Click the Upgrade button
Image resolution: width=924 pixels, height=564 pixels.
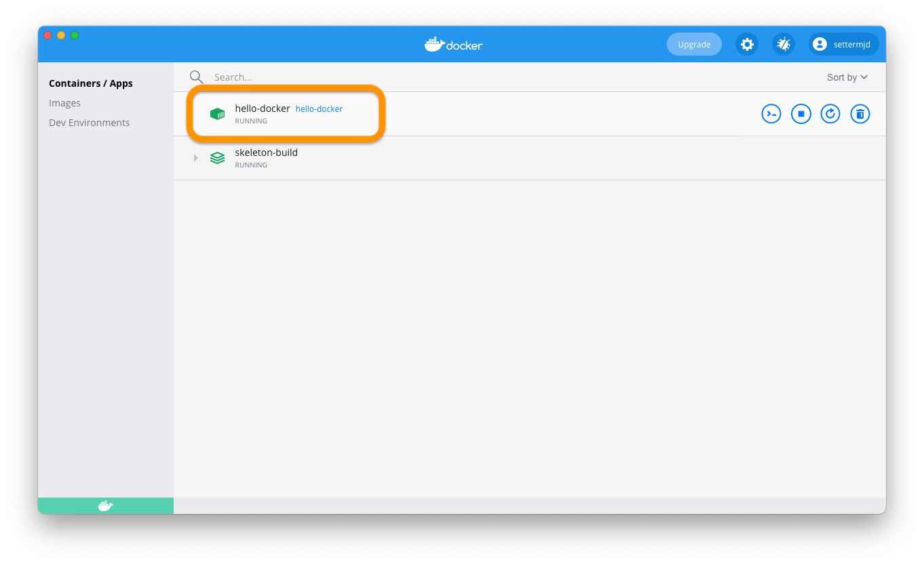pos(694,45)
